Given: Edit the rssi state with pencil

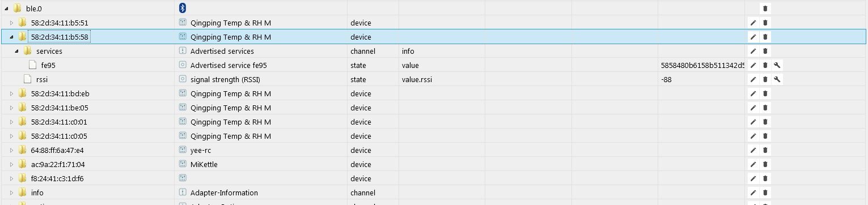Looking at the screenshot, I should click(x=753, y=79).
